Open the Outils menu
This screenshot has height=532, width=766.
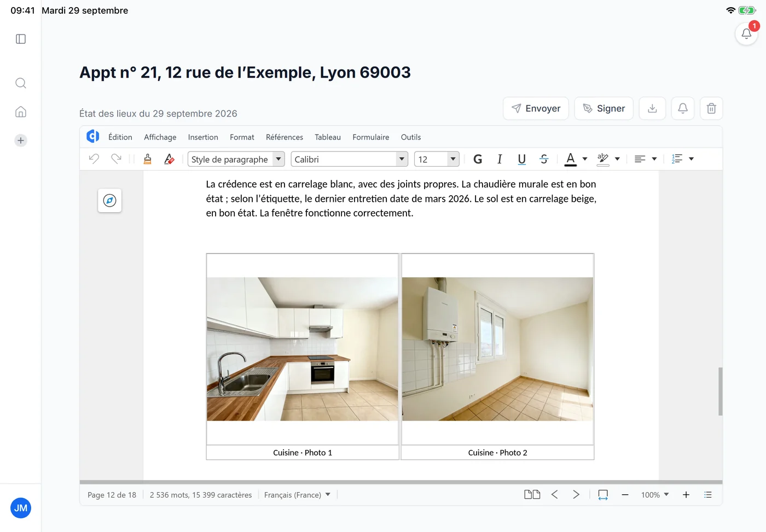click(411, 137)
